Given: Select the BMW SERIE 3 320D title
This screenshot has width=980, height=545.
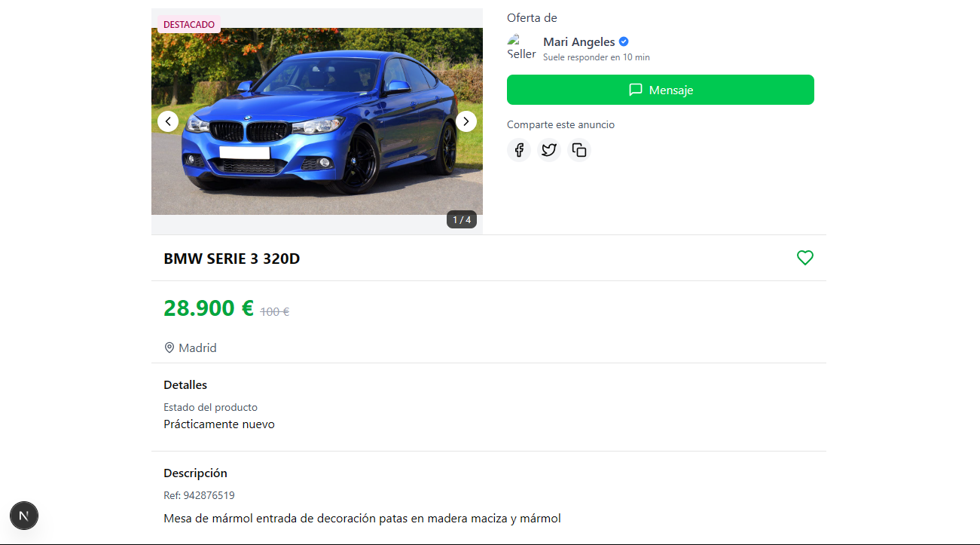Looking at the screenshot, I should pyautogui.click(x=232, y=259).
